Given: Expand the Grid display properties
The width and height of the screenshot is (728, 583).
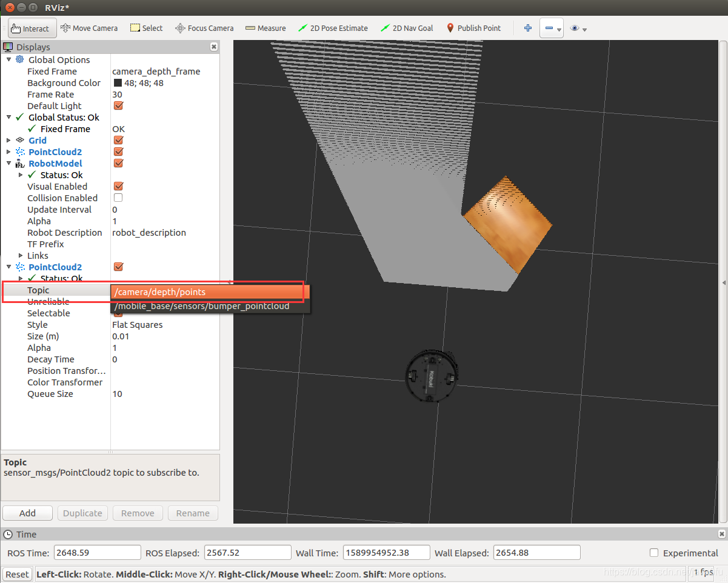Looking at the screenshot, I should click(8, 140).
